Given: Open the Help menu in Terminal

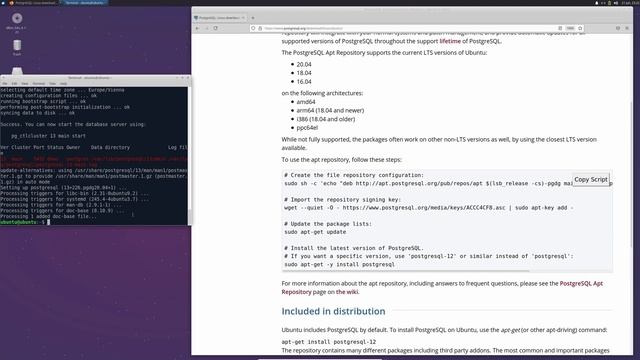Looking at the screenshot, I should tap(63, 84).
